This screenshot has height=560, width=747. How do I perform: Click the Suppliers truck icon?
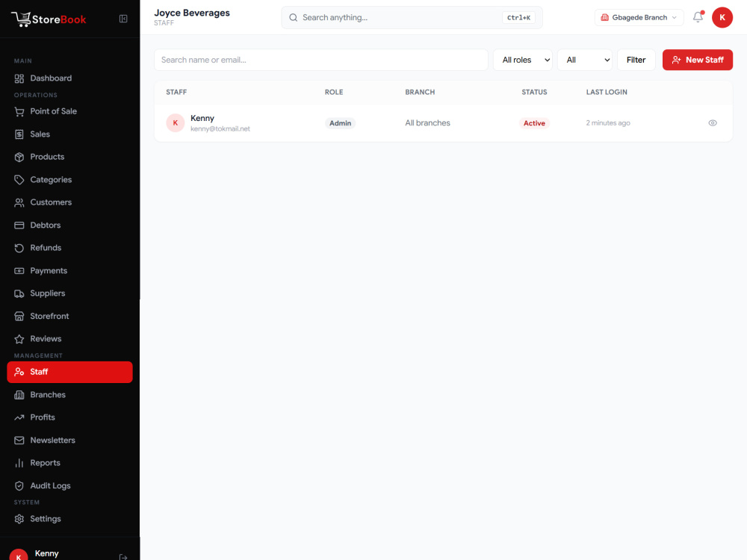tap(19, 293)
